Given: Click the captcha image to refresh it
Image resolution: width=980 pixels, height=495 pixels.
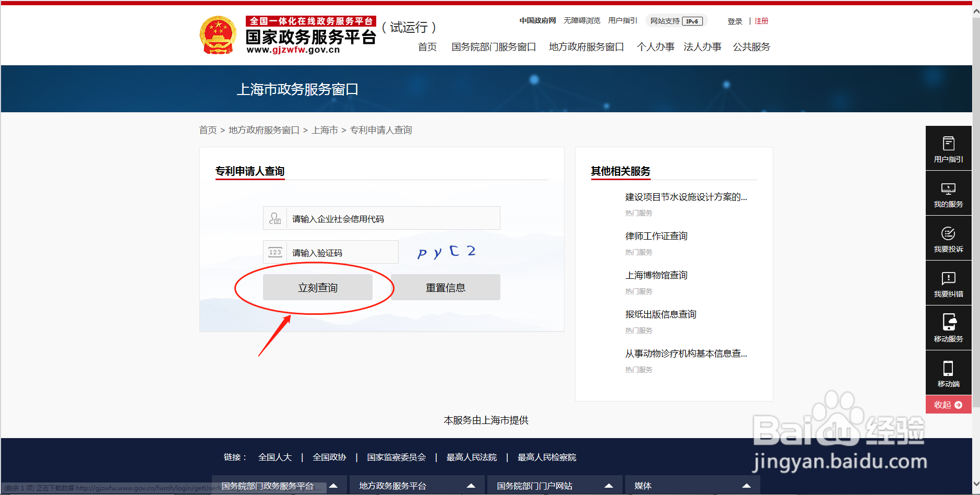Looking at the screenshot, I should 447,252.
